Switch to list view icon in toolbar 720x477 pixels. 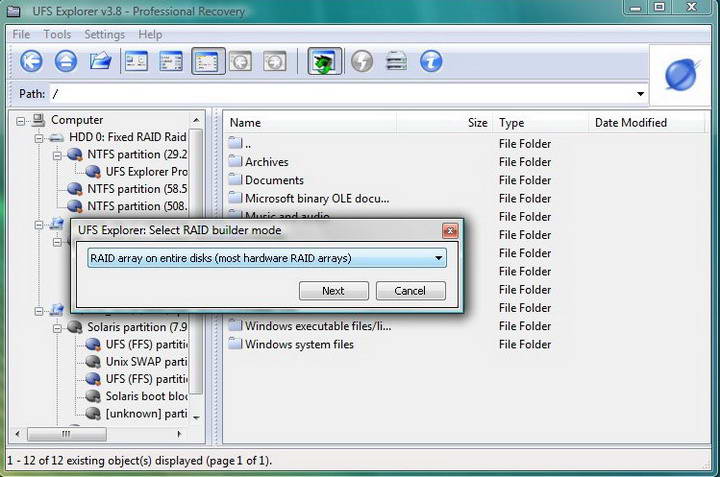(171, 61)
